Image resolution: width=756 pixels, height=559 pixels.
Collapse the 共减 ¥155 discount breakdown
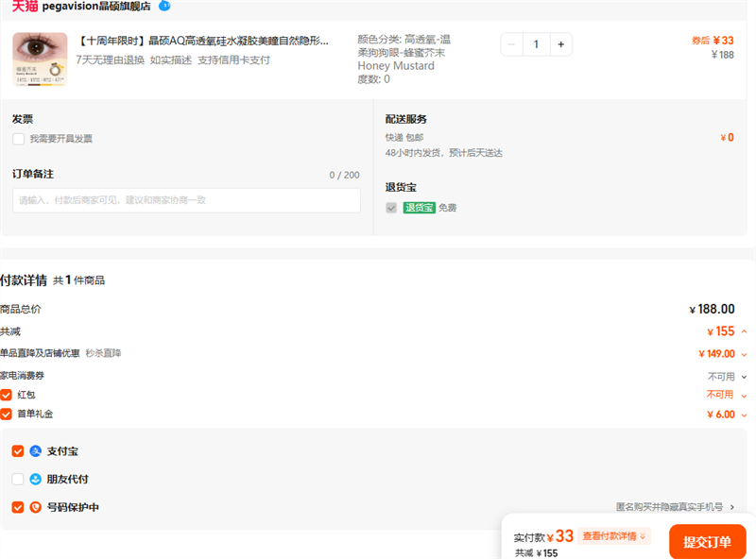coord(744,331)
